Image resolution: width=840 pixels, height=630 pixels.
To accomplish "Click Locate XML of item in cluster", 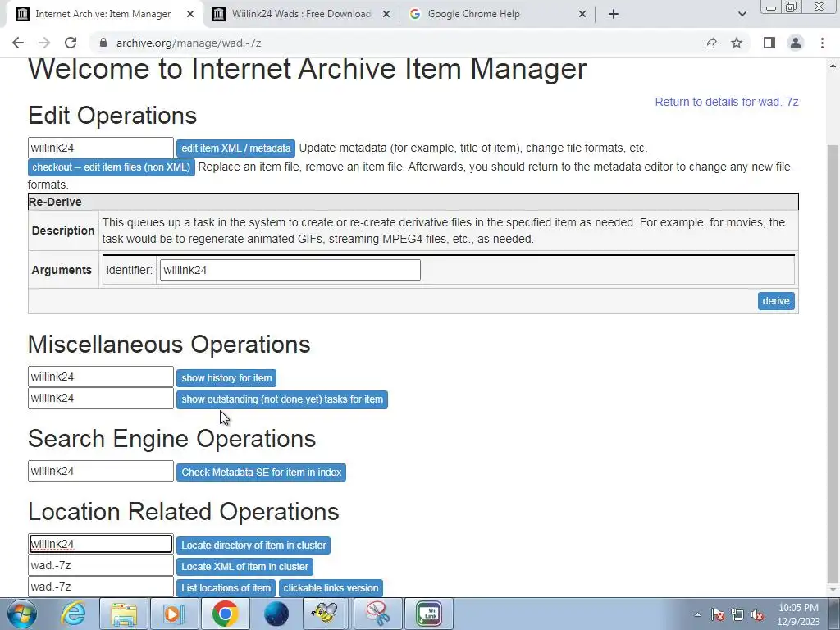I will (244, 567).
